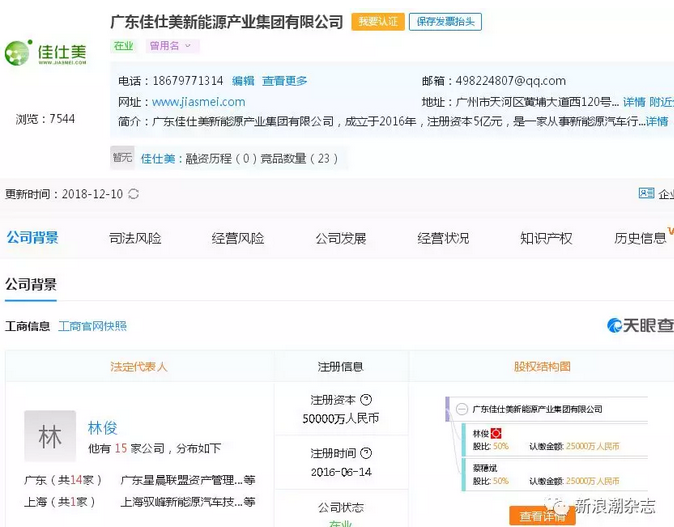Open the 工商官网快照 link

(92, 326)
